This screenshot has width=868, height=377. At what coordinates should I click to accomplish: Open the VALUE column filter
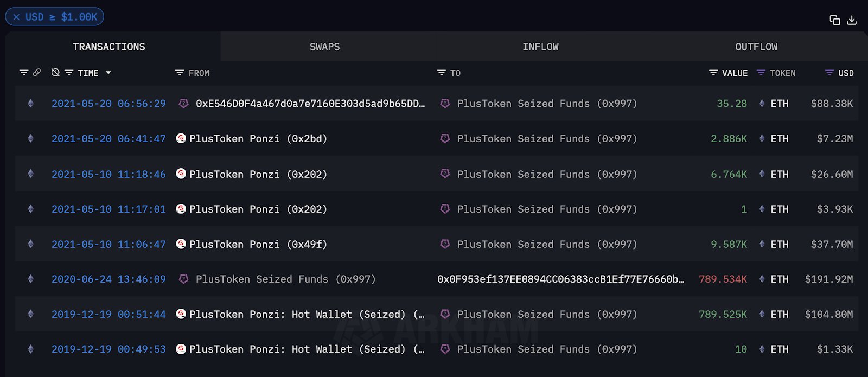click(713, 72)
